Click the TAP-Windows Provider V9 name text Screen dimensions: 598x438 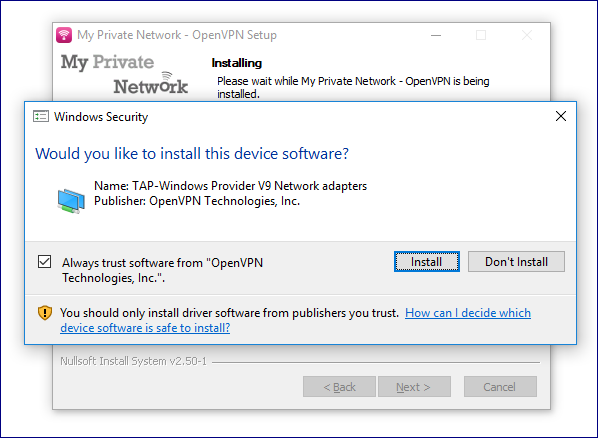[x=230, y=186]
